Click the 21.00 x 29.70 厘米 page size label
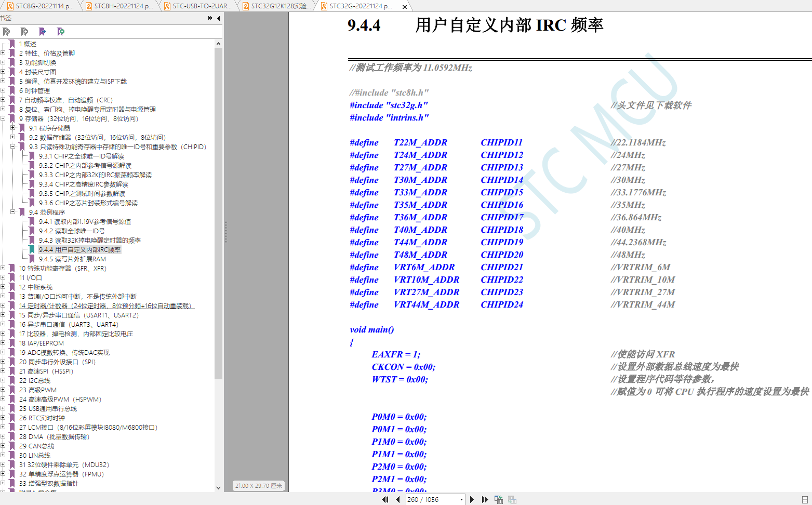The image size is (812, 505). click(259, 486)
